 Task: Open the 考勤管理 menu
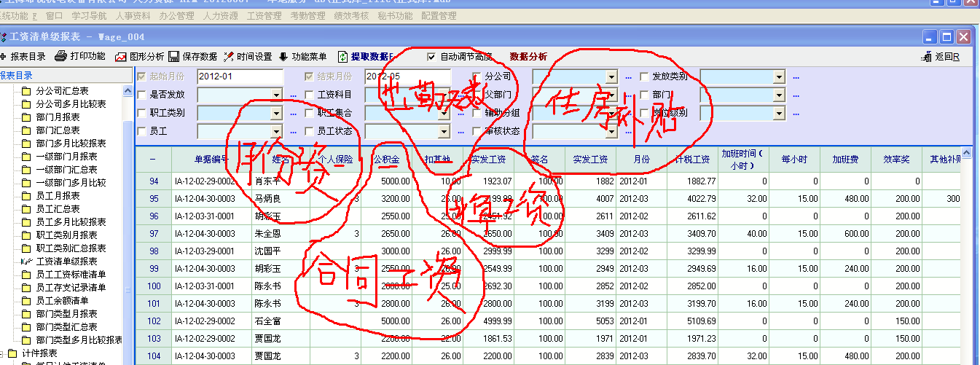point(307,15)
